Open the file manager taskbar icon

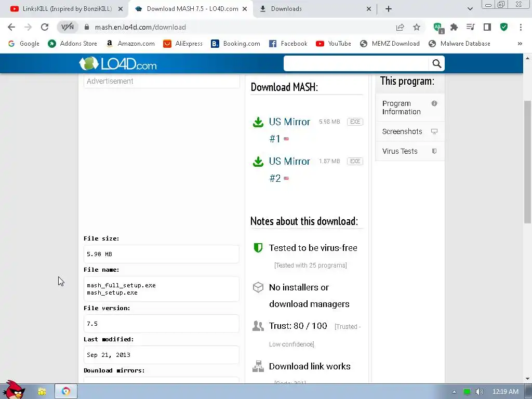pyautogui.click(x=42, y=392)
